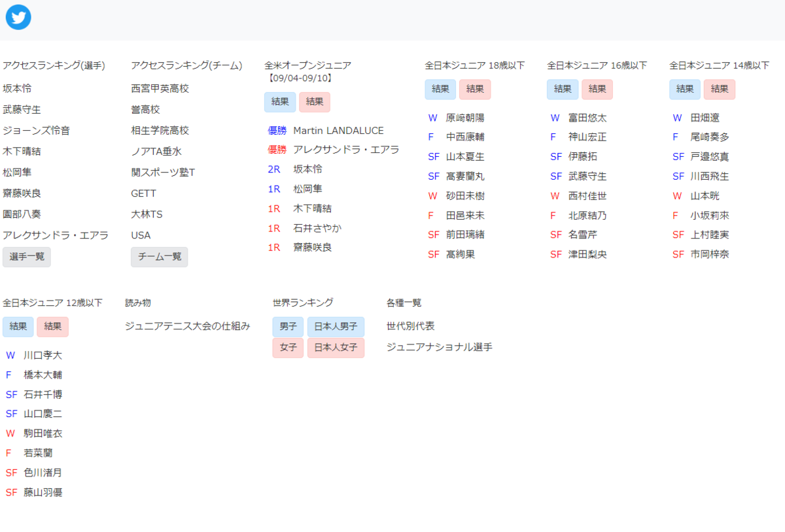Open the 女子 world ranking button

(x=288, y=348)
